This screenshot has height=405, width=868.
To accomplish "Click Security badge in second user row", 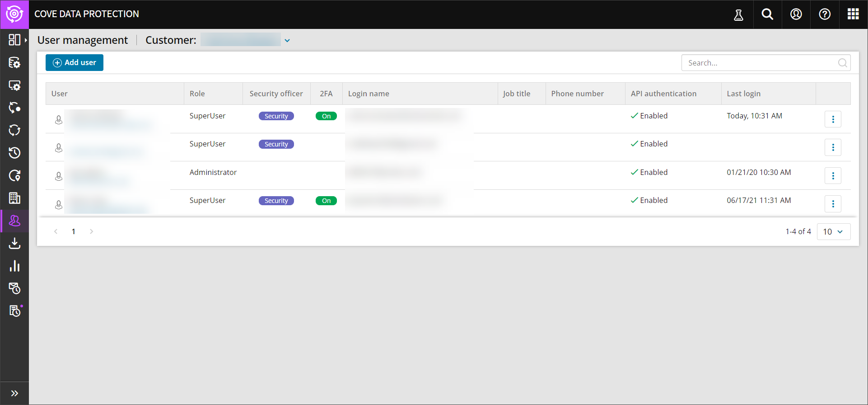I will point(276,144).
